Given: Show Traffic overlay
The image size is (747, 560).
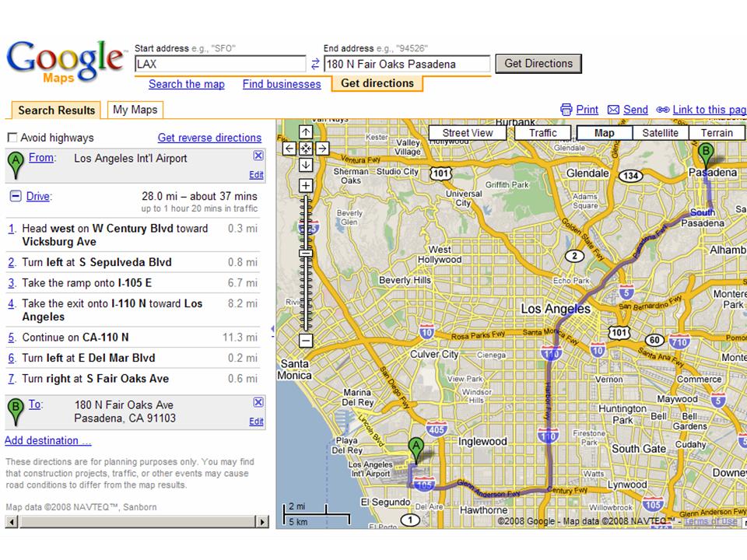Looking at the screenshot, I should tap(542, 133).
